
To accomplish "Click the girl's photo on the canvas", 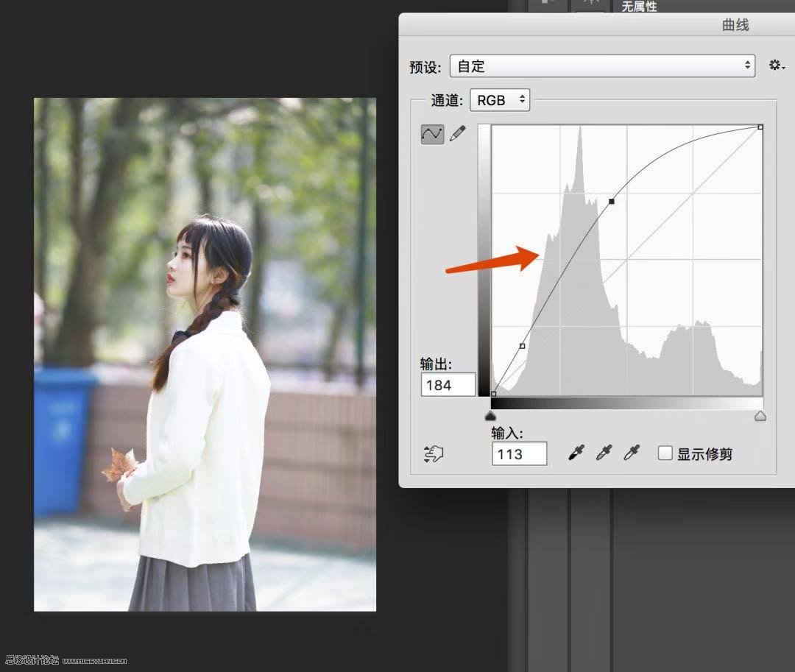I will coord(205,353).
